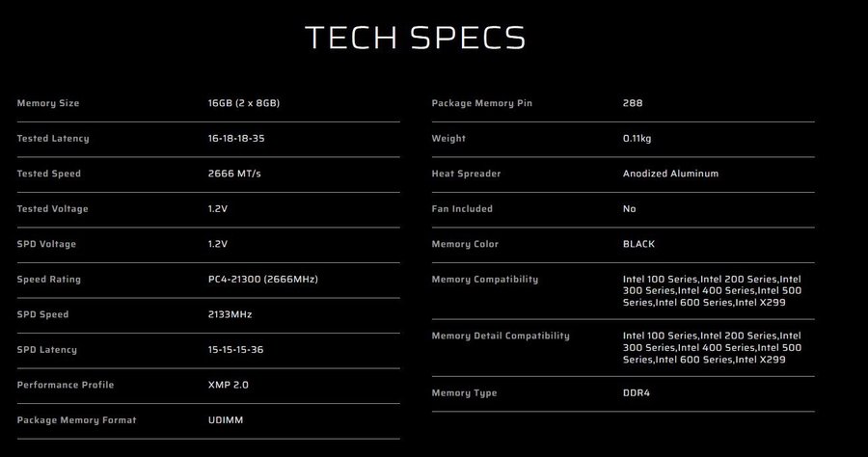This screenshot has width=868, height=457.
Task: Click the Tested Latency label
Action: pyautogui.click(x=53, y=139)
